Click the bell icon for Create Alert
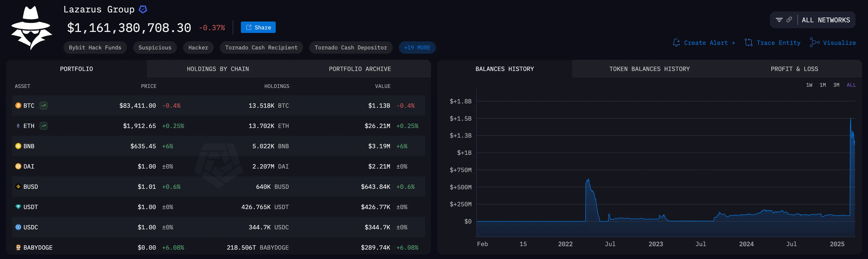This screenshot has width=868, height=259. point(676,43)
